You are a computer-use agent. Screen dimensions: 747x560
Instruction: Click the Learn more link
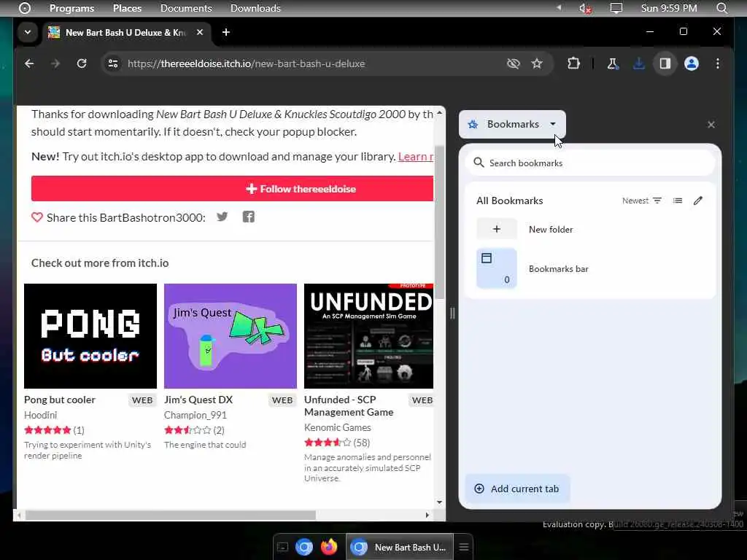tap(415, 157)
